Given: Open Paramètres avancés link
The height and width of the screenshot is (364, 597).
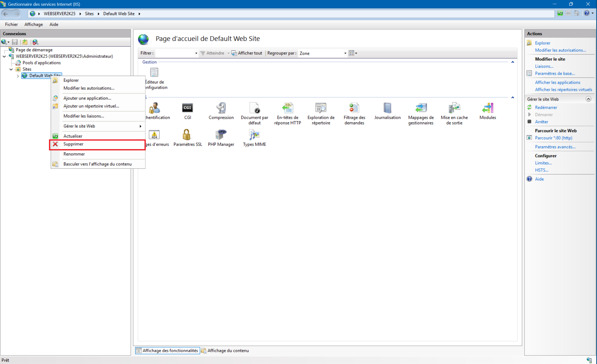Looking at the screenshot, I should point(555,147).
